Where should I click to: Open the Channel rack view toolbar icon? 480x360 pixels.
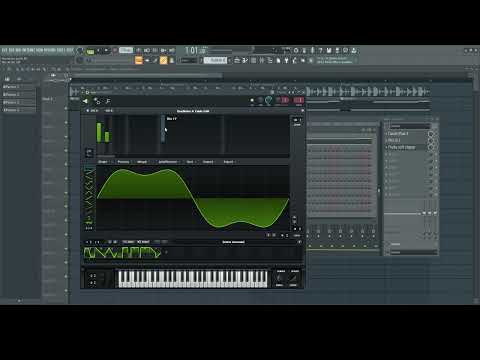254,60
